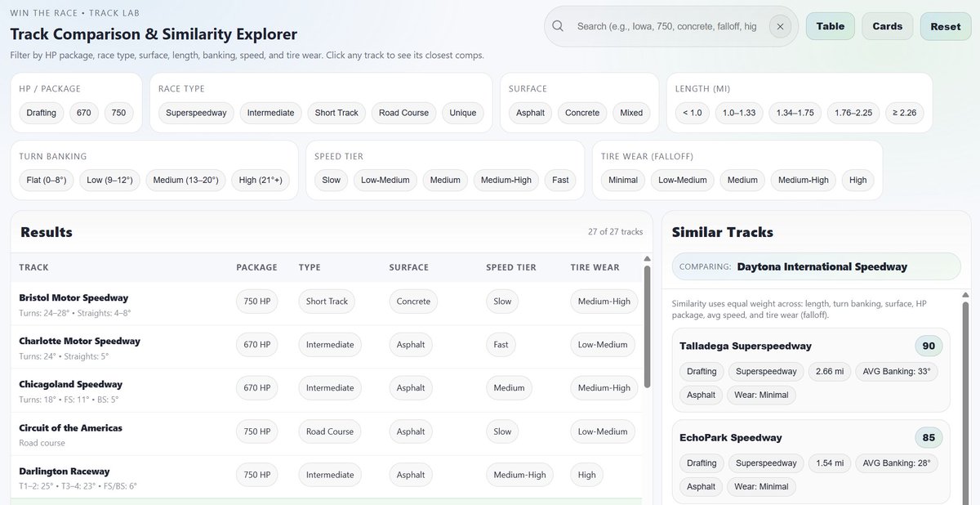Open EchoPark Speedway similar track card
The image size is (980, 505).
coord(811,462)
